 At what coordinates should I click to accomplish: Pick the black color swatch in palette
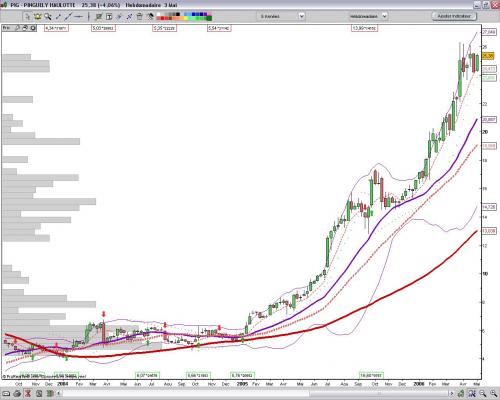pyautogui.click(x=178, y=14)
